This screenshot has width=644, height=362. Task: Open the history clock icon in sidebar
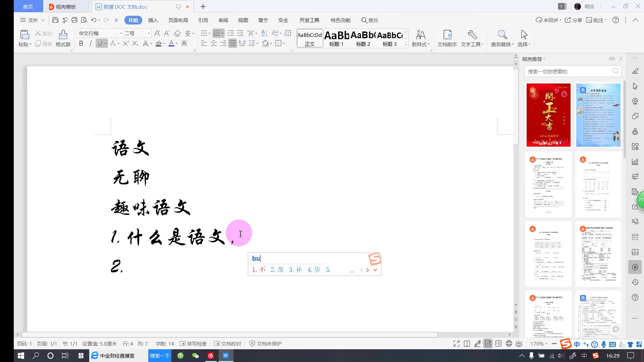click(635, 282)
